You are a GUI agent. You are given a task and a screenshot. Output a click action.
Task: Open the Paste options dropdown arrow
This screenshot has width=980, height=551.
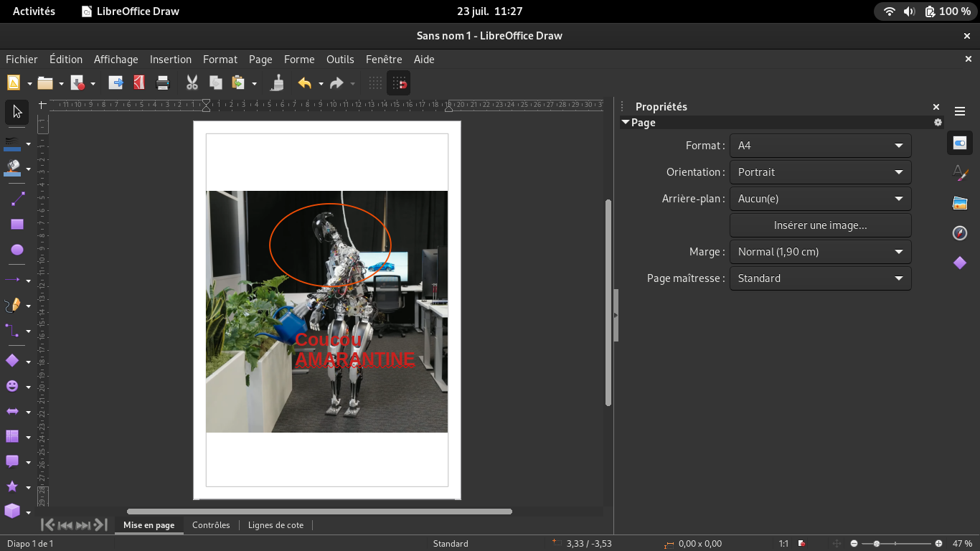tap(254, 84)
